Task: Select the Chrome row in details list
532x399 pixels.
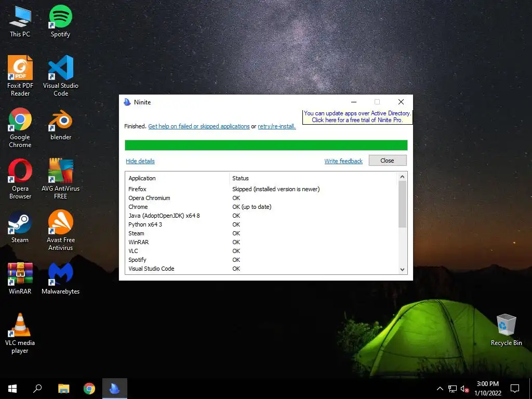Action: click(x=261, y=207)
